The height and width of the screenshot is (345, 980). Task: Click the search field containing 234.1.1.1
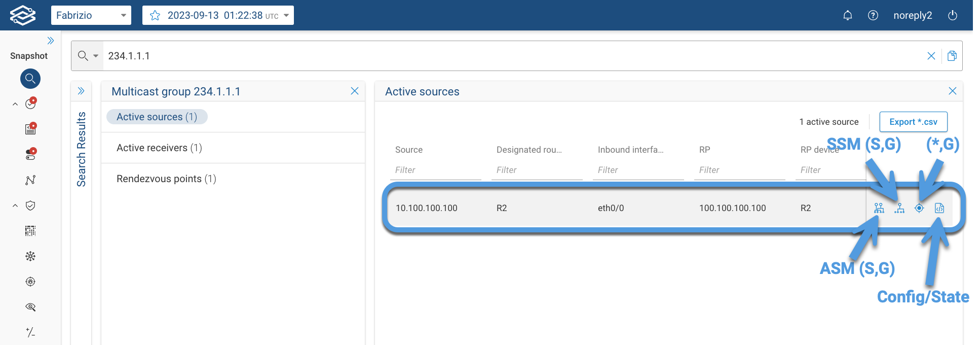pos(512,56)
